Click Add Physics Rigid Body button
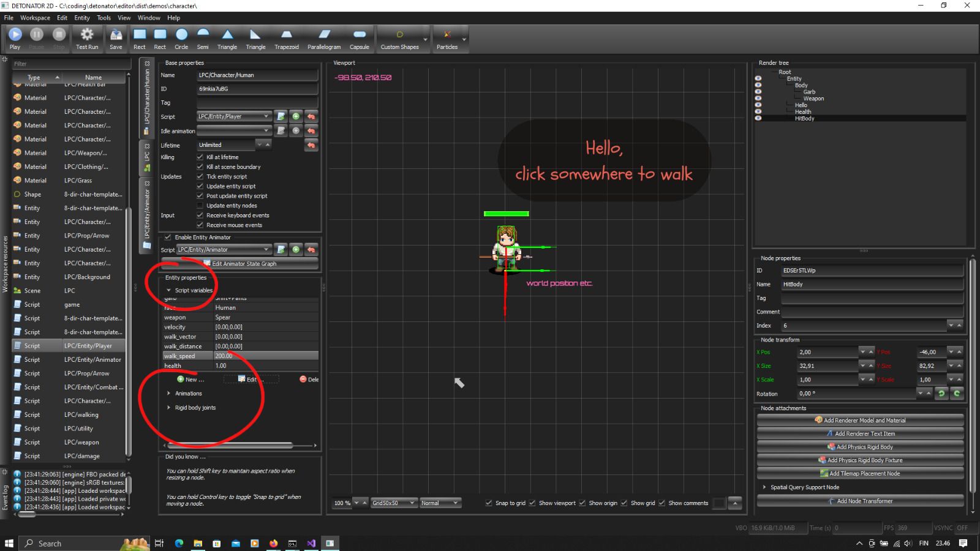 pyautogui.click(x=860, y=447)
